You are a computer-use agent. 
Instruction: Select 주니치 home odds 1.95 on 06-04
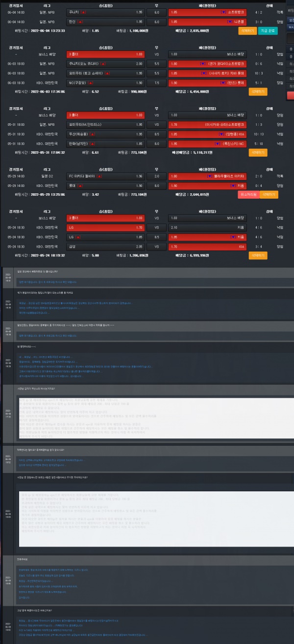(x=105, y=11)
